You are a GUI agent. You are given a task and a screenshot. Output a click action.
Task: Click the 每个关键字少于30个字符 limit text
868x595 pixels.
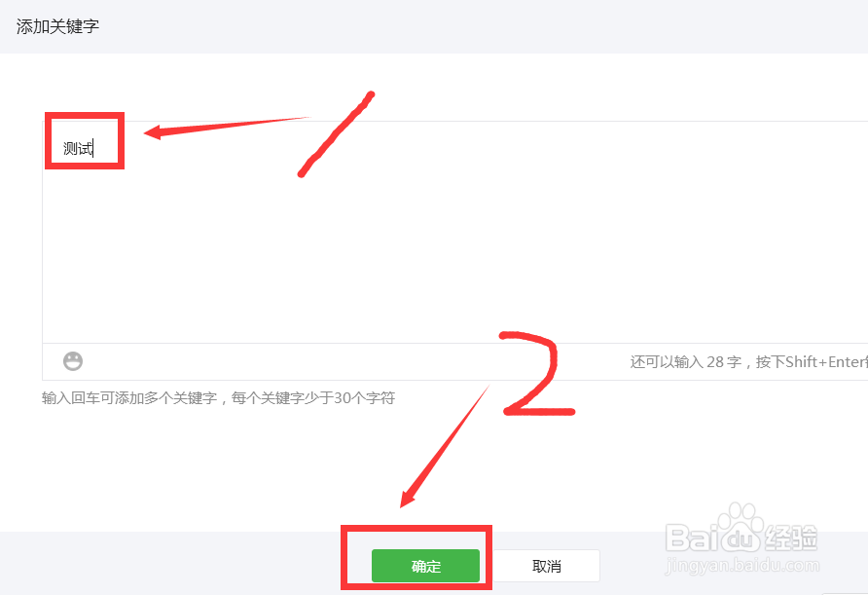point(313,397)
